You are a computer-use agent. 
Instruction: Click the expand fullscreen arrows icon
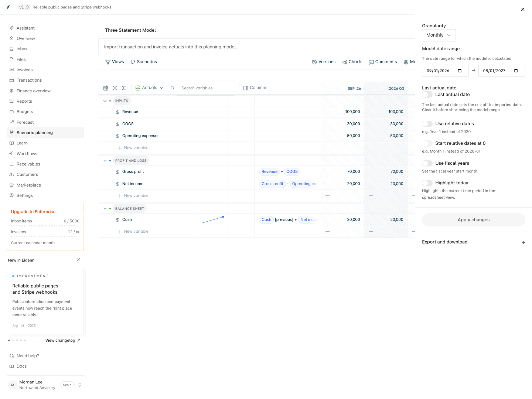(115, 88)
